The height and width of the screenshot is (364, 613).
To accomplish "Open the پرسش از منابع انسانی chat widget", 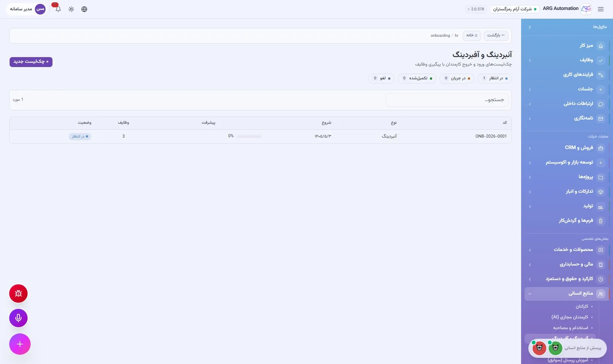I will tap(568, 348).
